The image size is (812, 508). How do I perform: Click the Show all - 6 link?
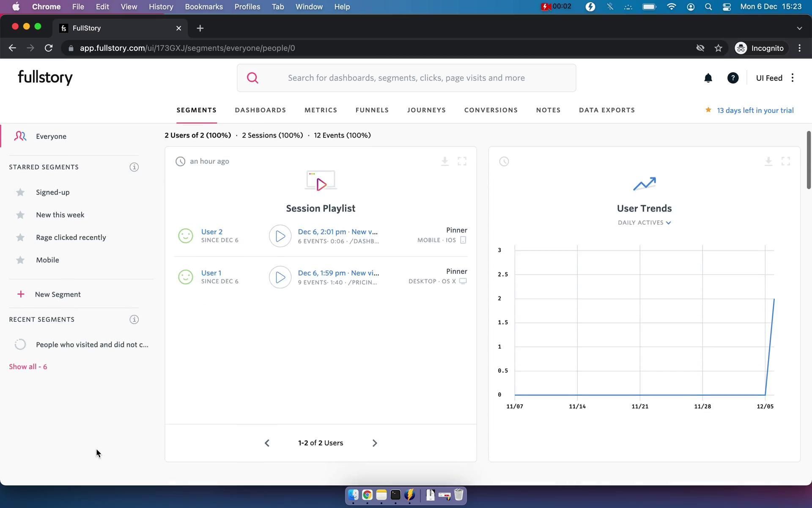click(28, 367)
